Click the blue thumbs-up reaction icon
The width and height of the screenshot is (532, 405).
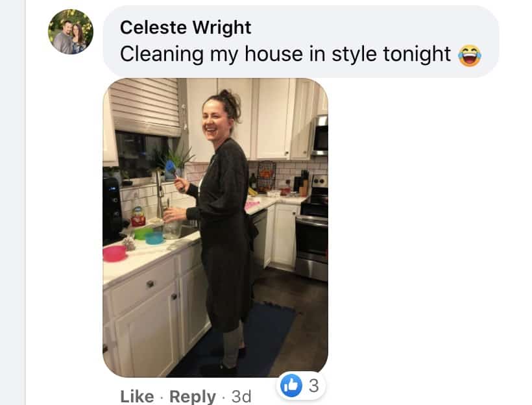click(x=291, y=386)
